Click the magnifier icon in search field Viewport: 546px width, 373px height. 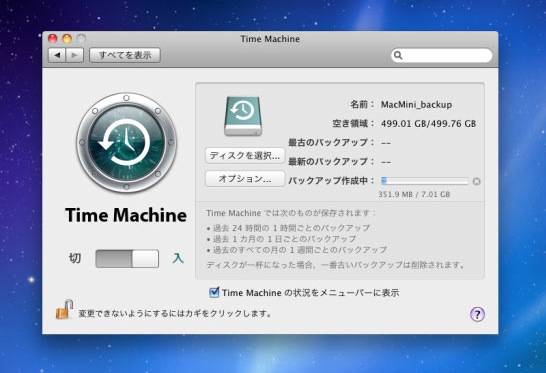point(398,55)
